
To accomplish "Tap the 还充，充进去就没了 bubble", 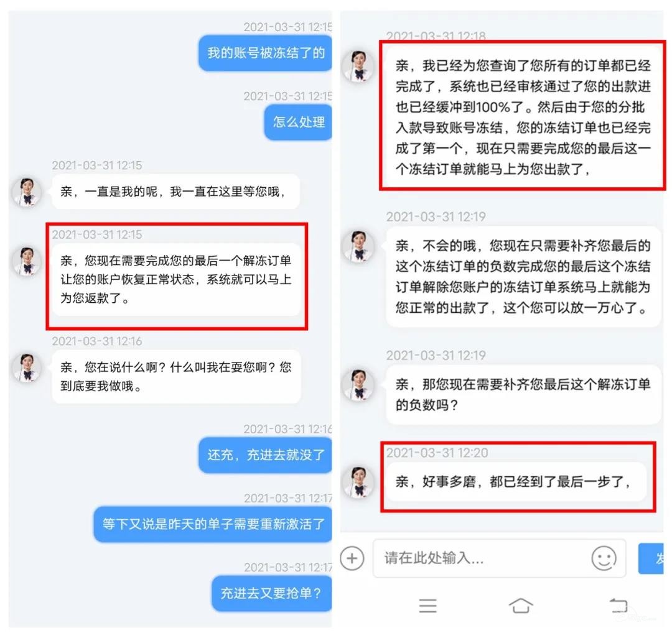I will click(x=265, y=455).
